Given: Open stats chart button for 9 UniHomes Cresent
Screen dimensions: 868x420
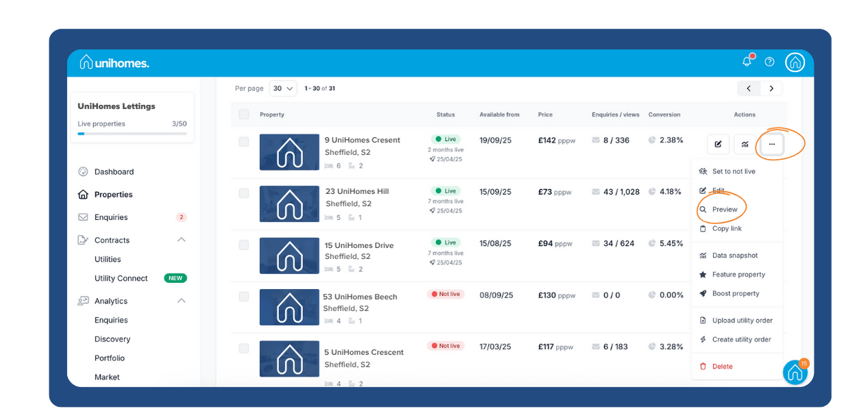Looking at the screenshot, I should pos(745,144).
